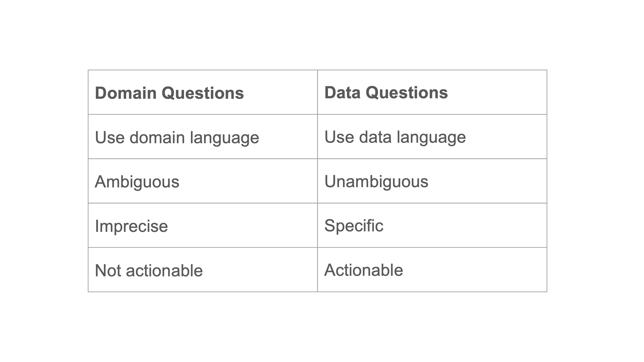Click the word "data" in second row

(x=375, y=137)
